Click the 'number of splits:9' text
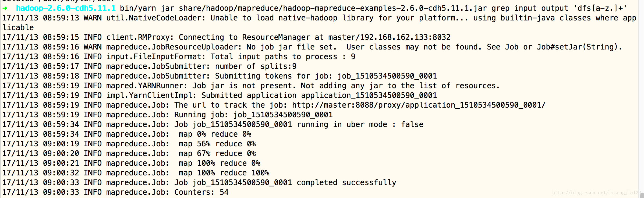 [256, 66]
